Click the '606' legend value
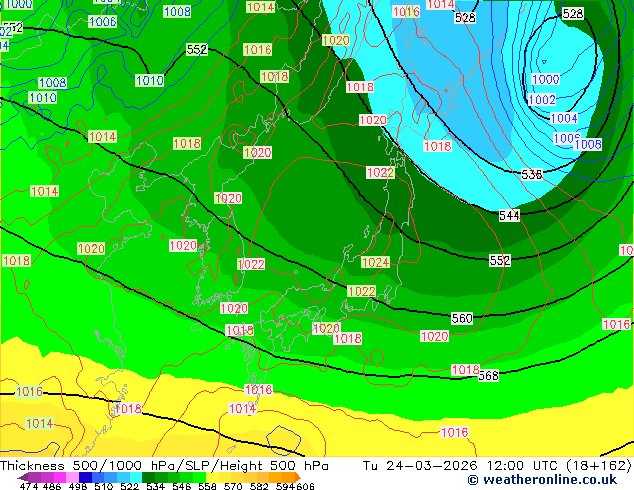The height and width of the screenshot is (490, 634). 305,486
